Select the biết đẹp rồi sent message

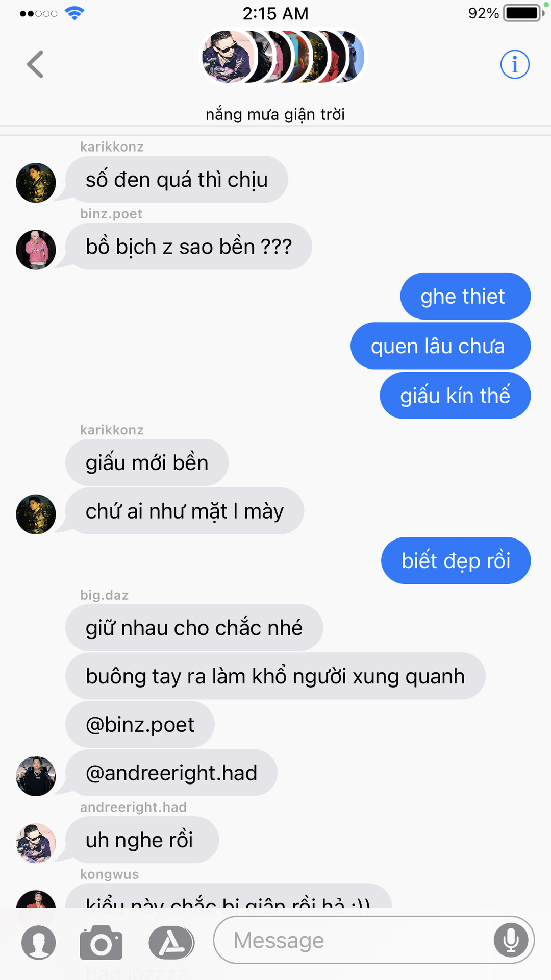pos(456,560)
